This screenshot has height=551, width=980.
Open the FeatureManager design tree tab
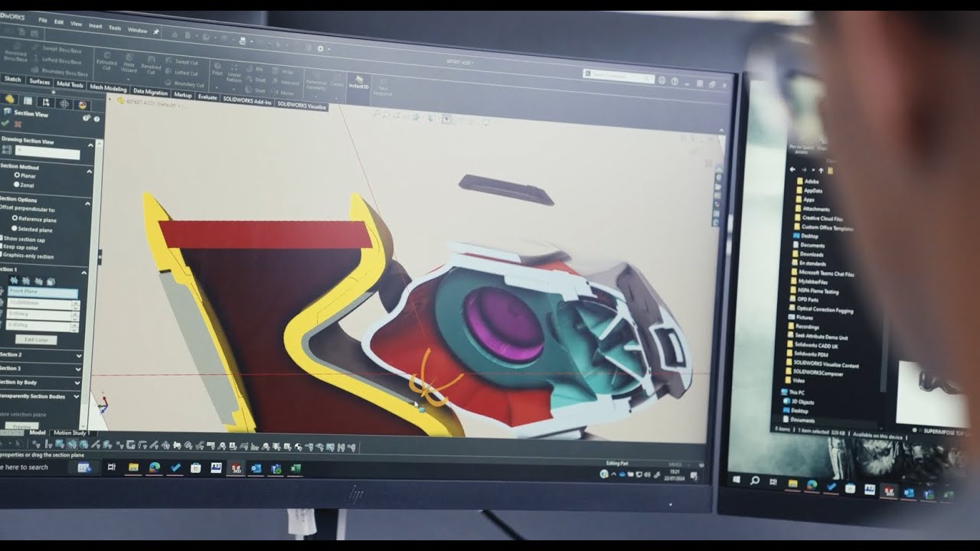(x=9, y=98)
